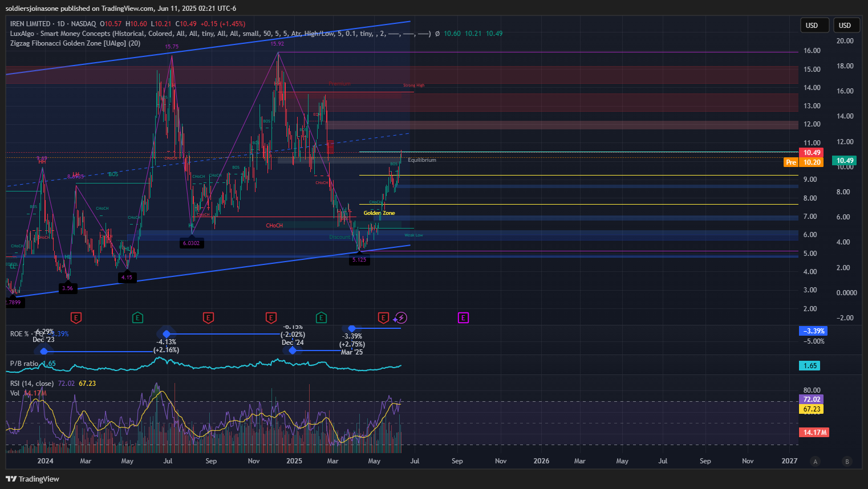The width and height of the screenshot is (868, 489).
Task: Open the left USD currency selector
Action: click(x=814, y=25)
